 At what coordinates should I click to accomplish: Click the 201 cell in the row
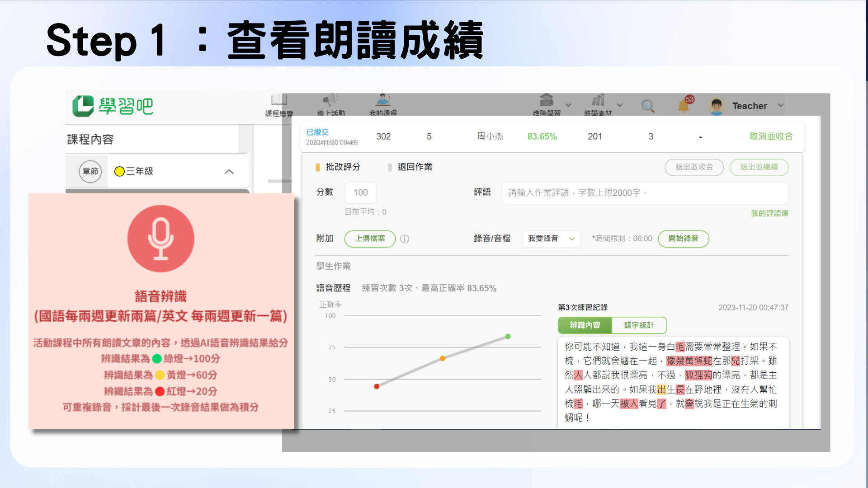[x=595, y=136]
